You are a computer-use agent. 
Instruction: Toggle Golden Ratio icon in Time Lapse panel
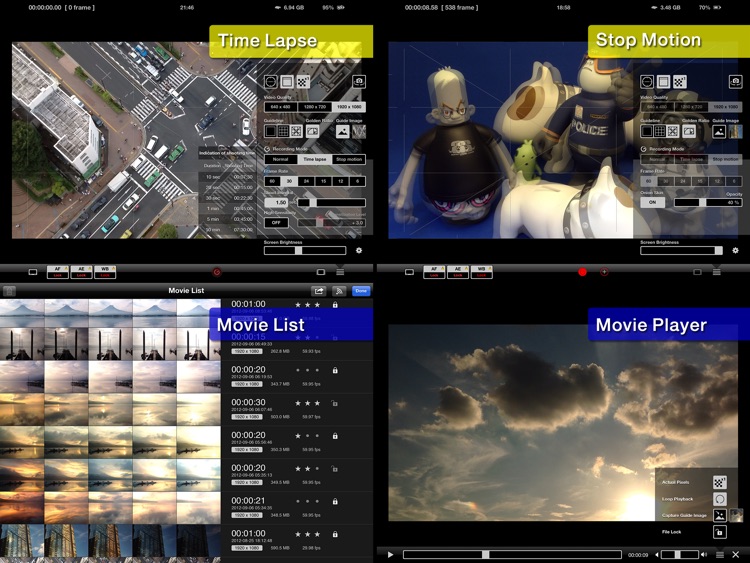[x=312, y=131]
